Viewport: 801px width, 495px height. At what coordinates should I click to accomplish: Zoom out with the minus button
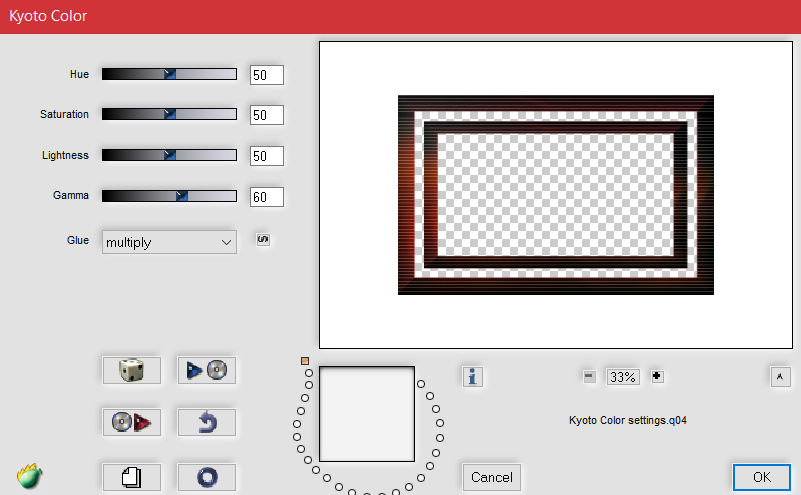click(589, 376)
